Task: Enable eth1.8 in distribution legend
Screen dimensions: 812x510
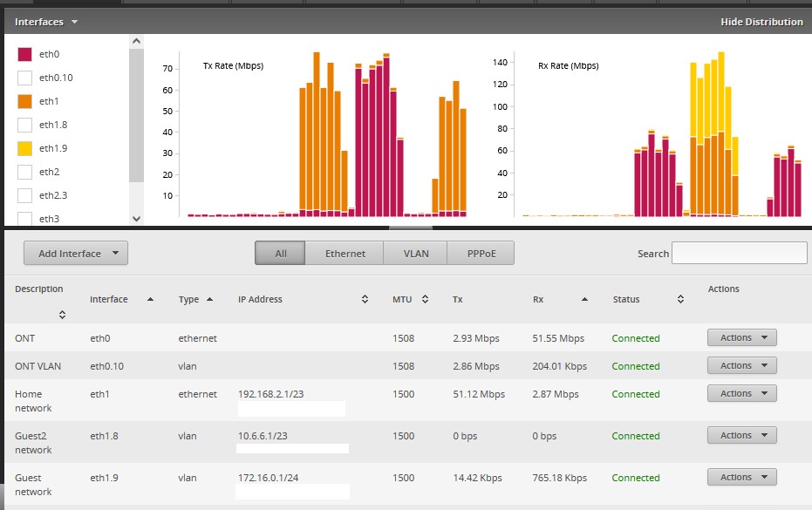Action: tap(25, 125)
